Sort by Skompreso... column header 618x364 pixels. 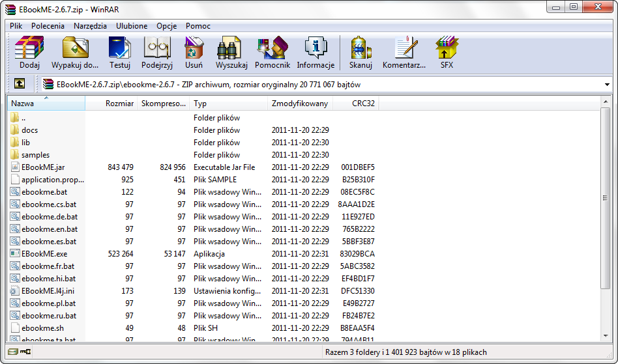[163, 104]
